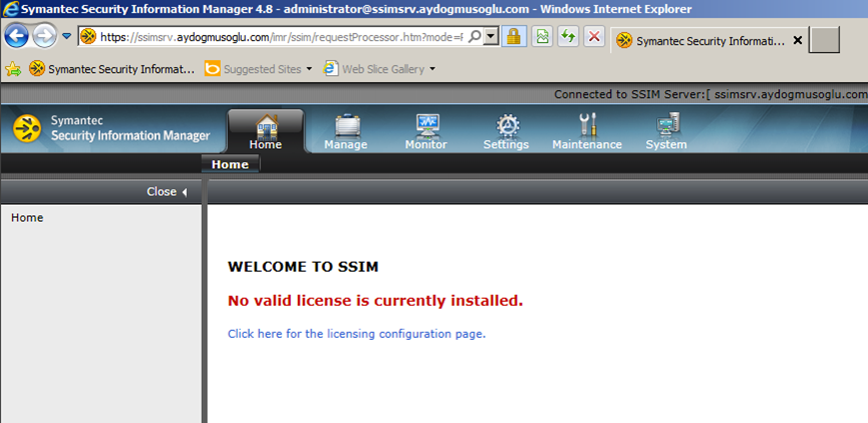This screenshot has height=423, width=868.
Task: Click the site favicon in the address bar
Action: click(x=88, y=37)
